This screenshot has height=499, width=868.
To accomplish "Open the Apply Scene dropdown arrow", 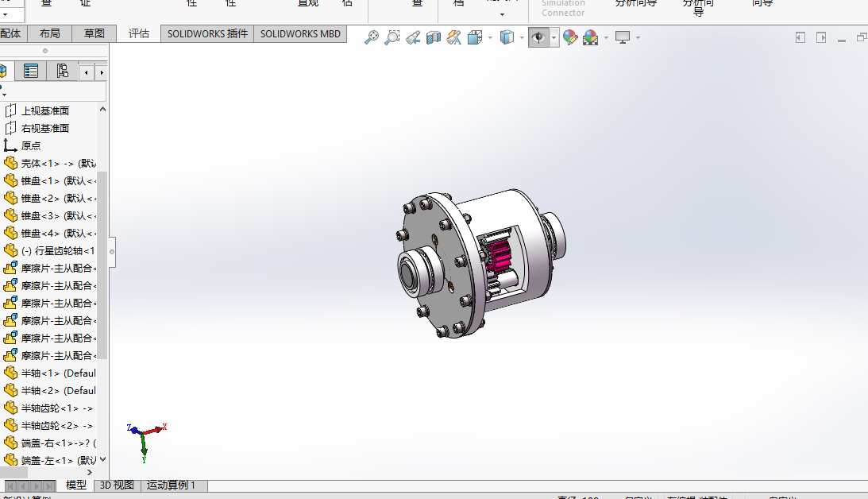I will click(x=606, y=37).
